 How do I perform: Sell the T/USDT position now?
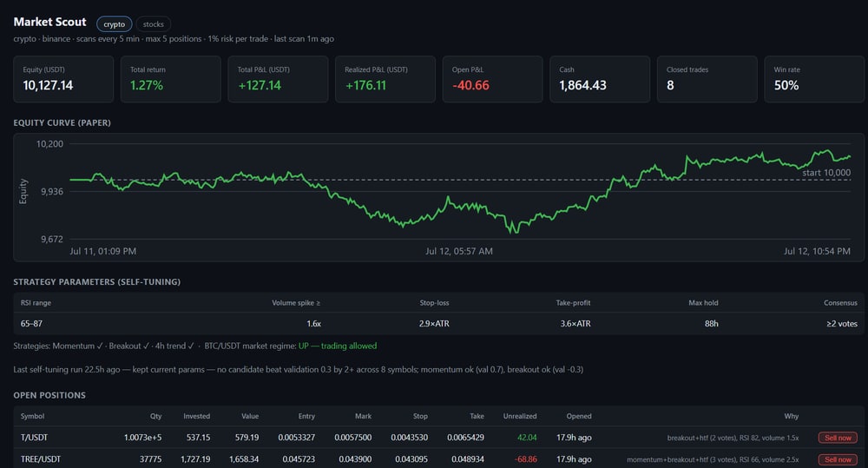[838, 438]
